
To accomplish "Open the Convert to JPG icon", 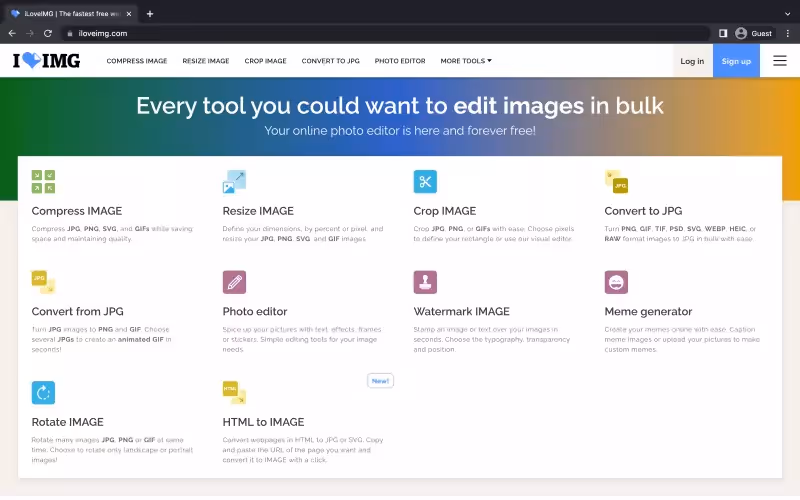I will tap(616, 182).
